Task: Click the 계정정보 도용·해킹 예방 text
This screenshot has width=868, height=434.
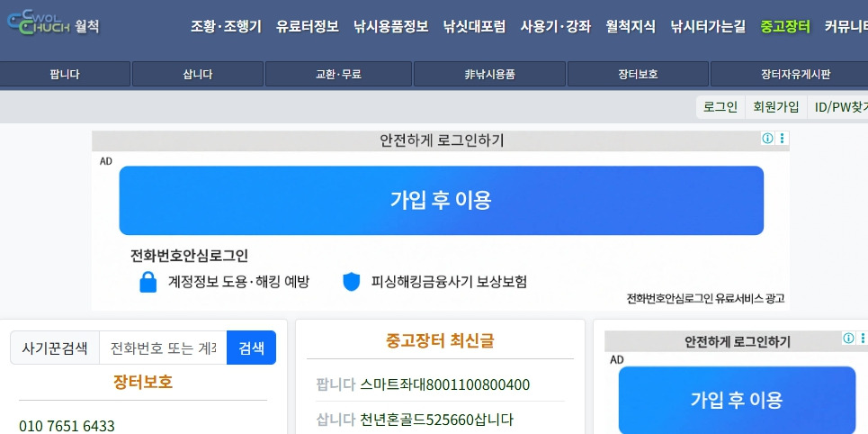Action: tap(238, 282)
